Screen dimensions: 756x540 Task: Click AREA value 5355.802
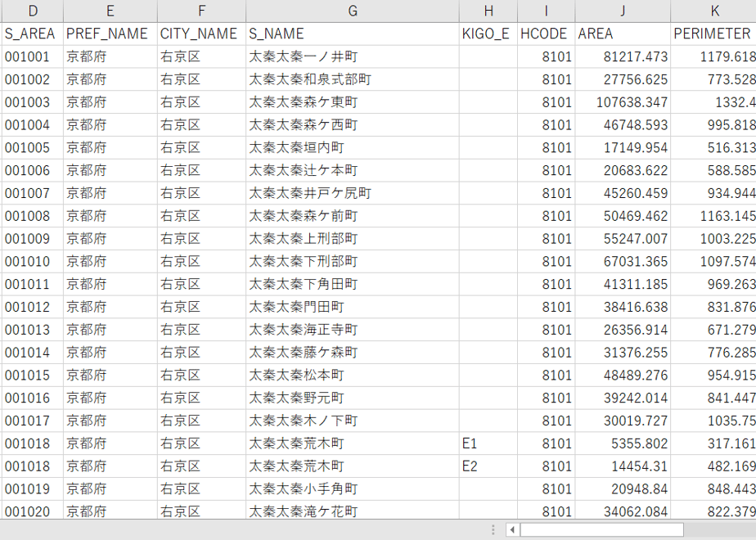(x=623, y=443)
